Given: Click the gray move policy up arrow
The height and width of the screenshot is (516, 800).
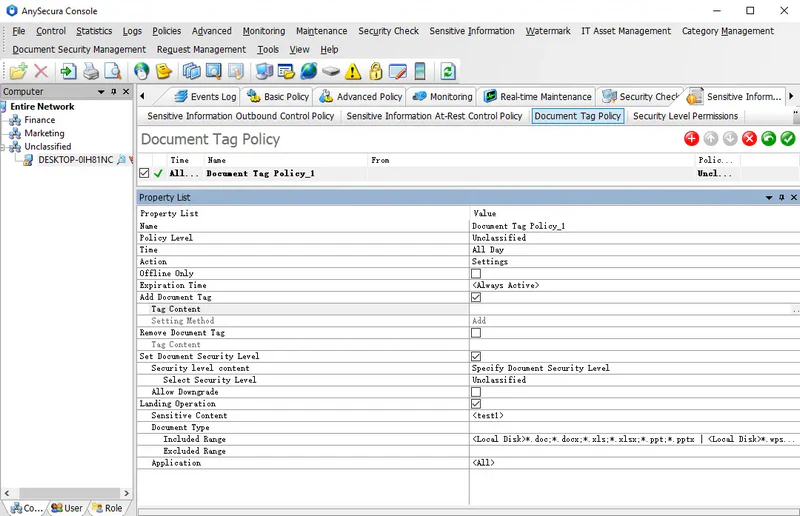Looking at the screenshot, I should tap(711, 138).
